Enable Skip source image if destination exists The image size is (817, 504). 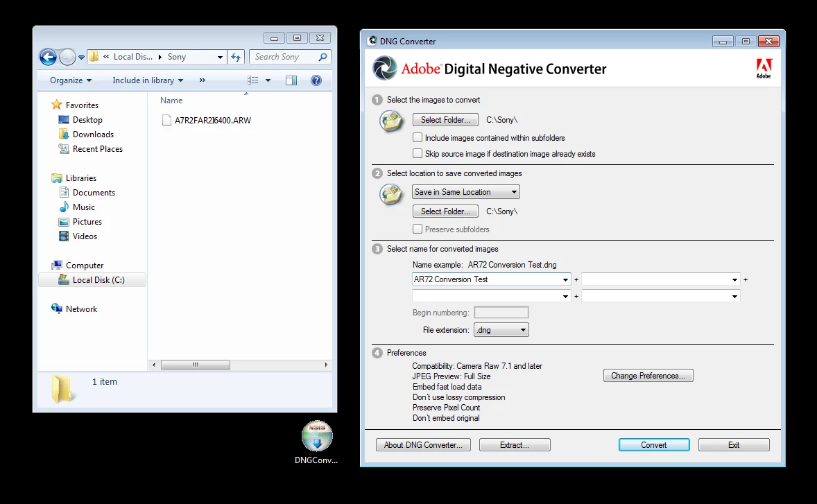point(418,153)
